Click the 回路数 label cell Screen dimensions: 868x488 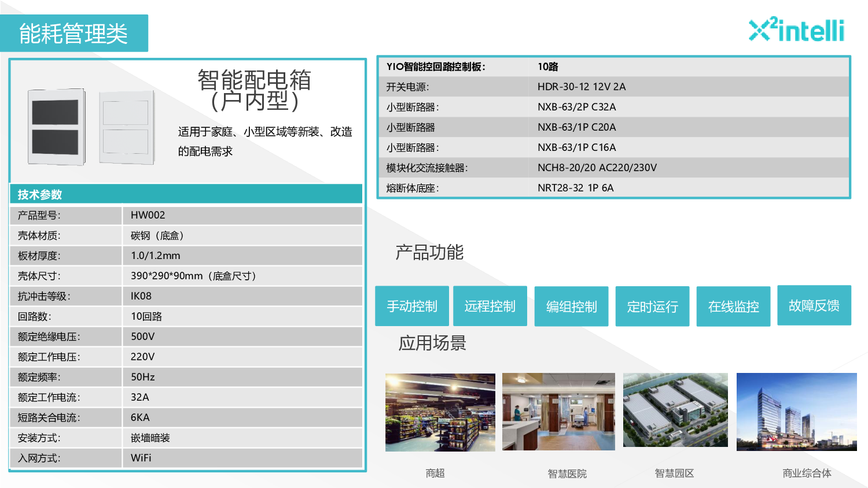click(66, 316)
